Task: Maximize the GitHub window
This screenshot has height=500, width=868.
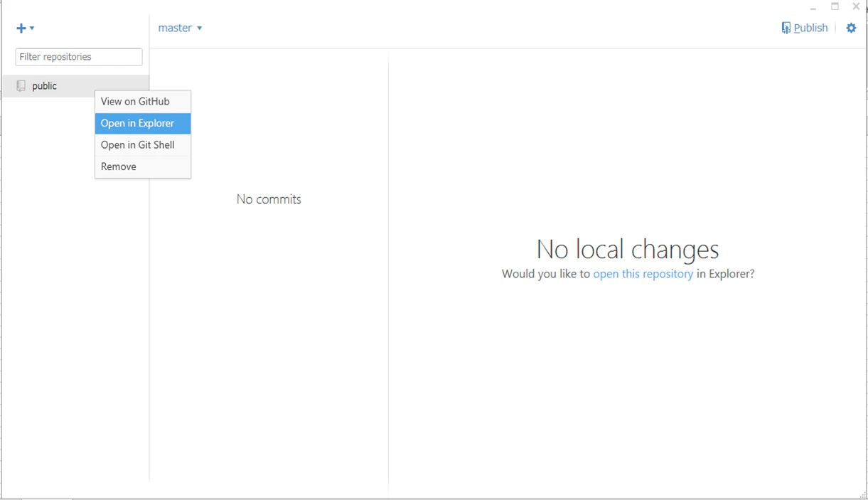Action: click(x=835, y=6)
